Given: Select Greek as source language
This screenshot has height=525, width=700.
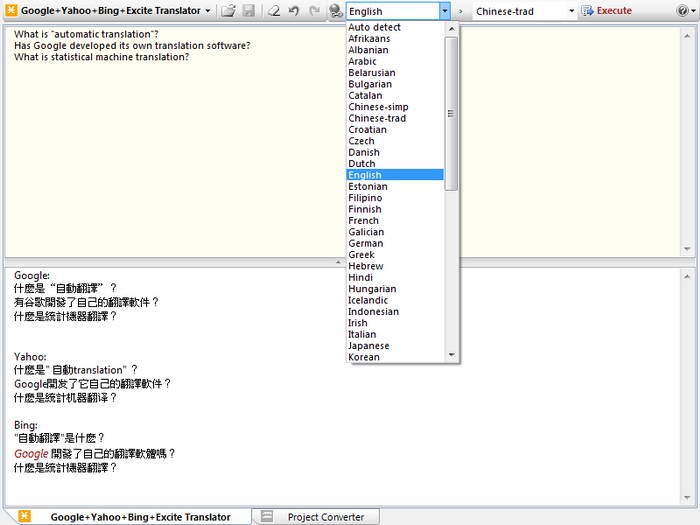Looking at the screenshot, I should 395,255.
